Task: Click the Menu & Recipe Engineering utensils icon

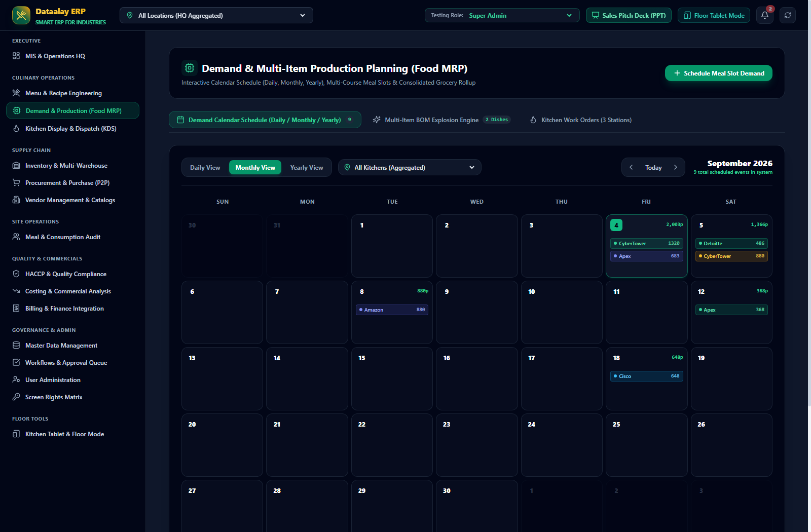Action: point(16,93)
